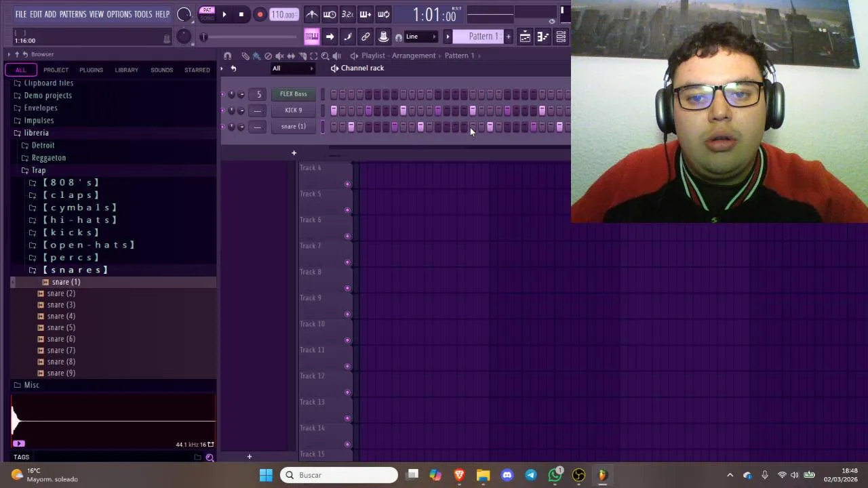This screenshot has width=868, height=488.
Task: Toggle first step of FLEX Bass row
Action: pos(334,94)
